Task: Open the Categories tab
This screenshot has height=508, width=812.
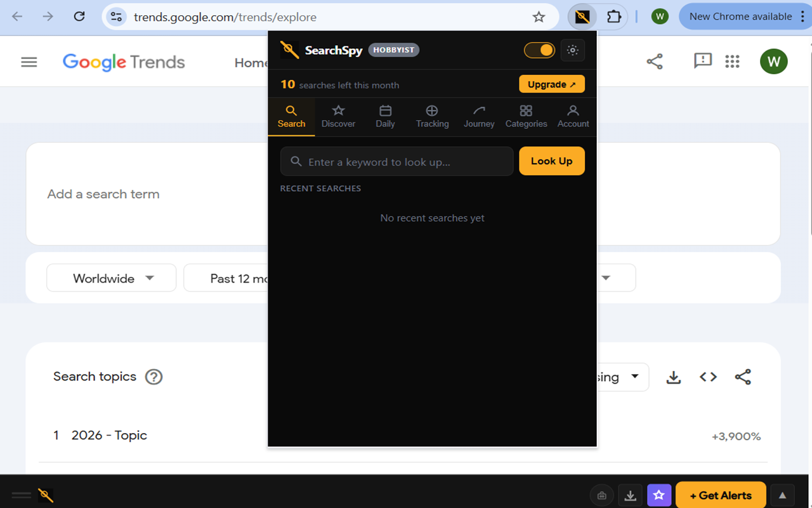Action: coord(526,117)
